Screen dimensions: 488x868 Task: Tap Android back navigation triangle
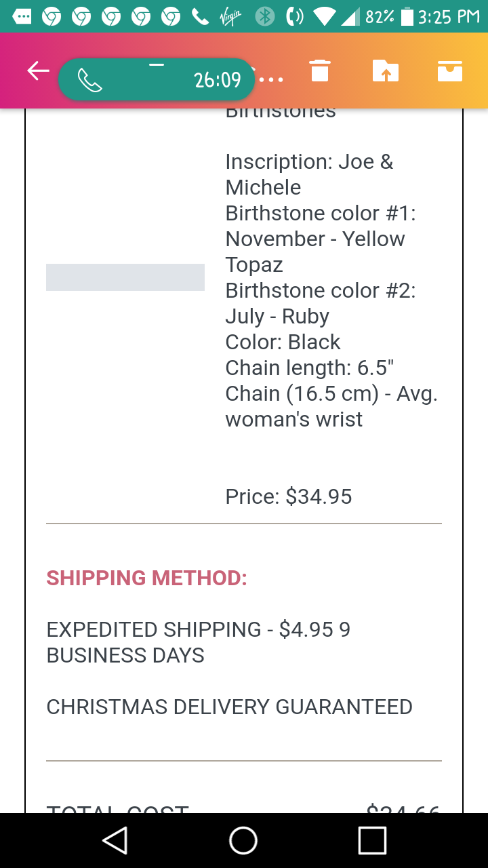point(115,840)
